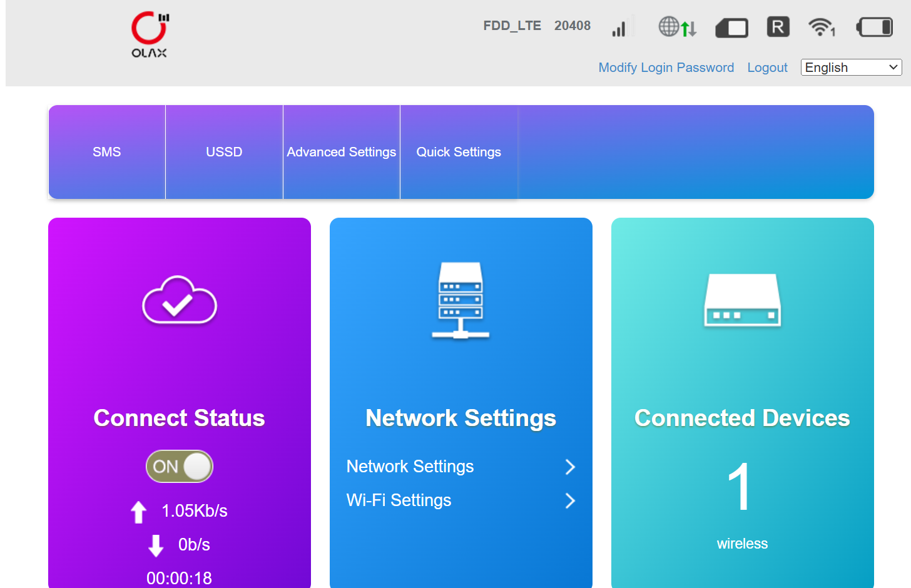Click the battery level icon
911x588 pixels.
click(875, 27)
